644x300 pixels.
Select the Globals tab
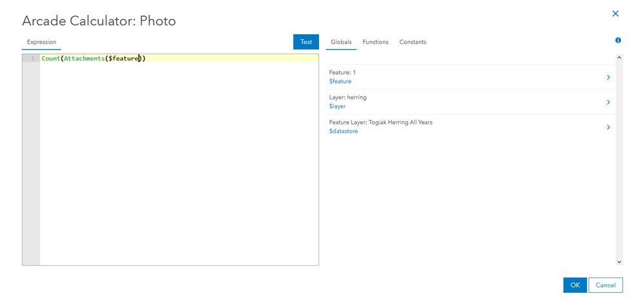[x=341, y=42]
